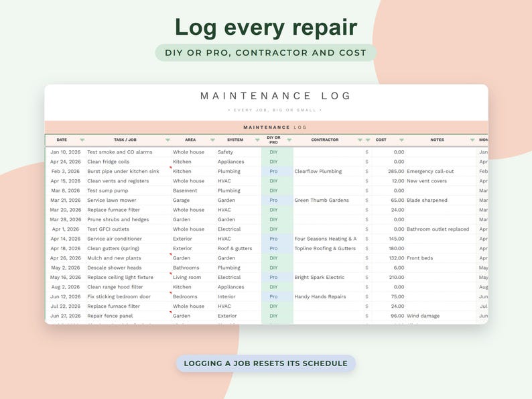Select 'Clean range hood filter' task cell
Image resolution: width=532 pixels, height=399 pixels.
128,287
